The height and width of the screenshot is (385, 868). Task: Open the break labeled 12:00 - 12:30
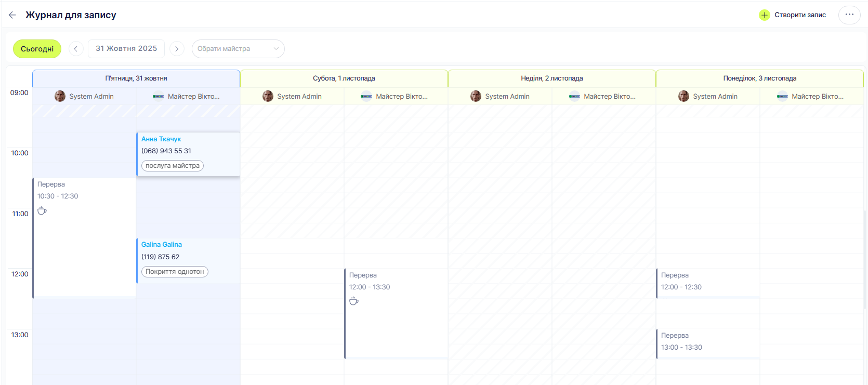[708, 283]
